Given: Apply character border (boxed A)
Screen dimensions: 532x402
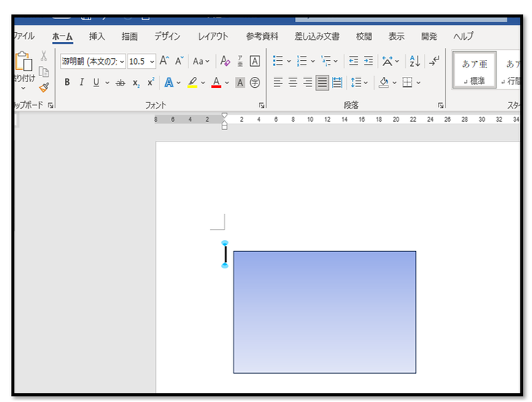Looking at the screenshot, I should [255, 61].
